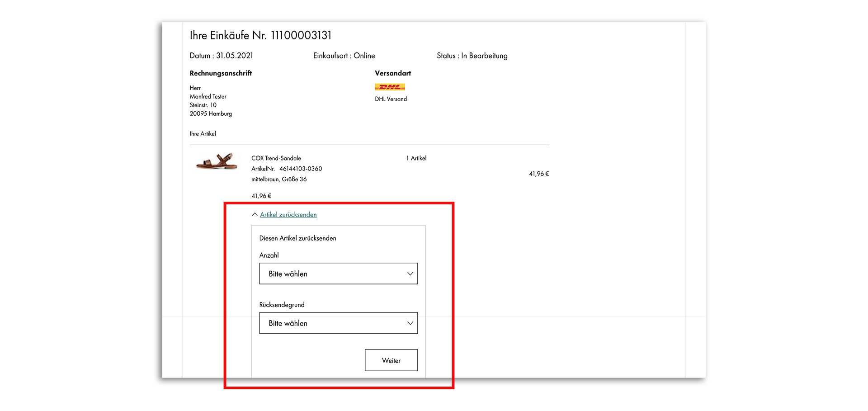868x411 pixels.
Task: Click the DHL Versand label
Action: (x=391, y=99)
